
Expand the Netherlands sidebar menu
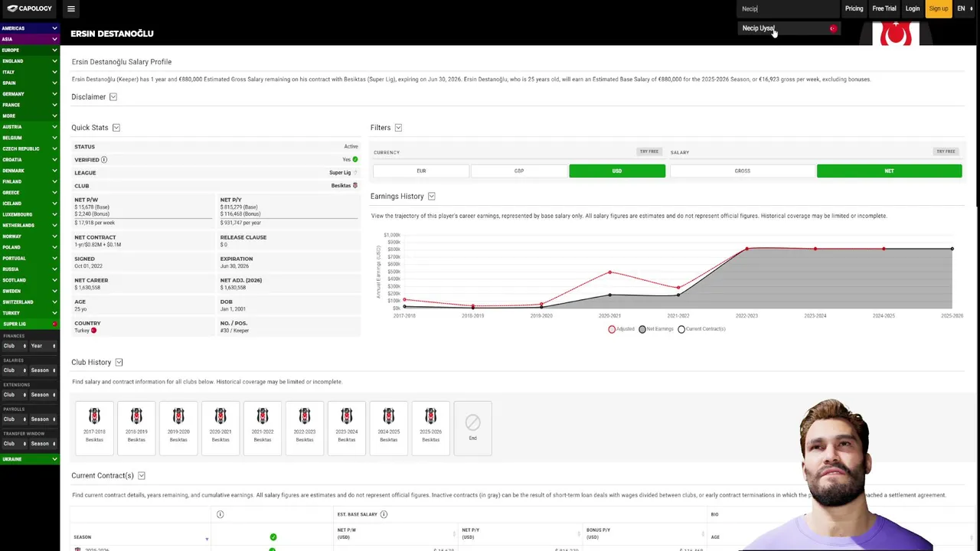tap(30, 226)
